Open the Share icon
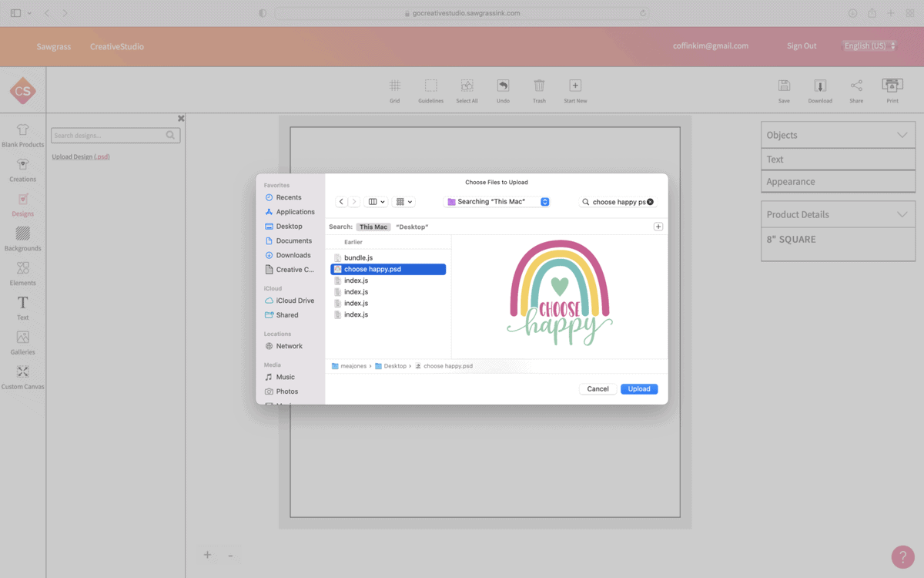 856,86
